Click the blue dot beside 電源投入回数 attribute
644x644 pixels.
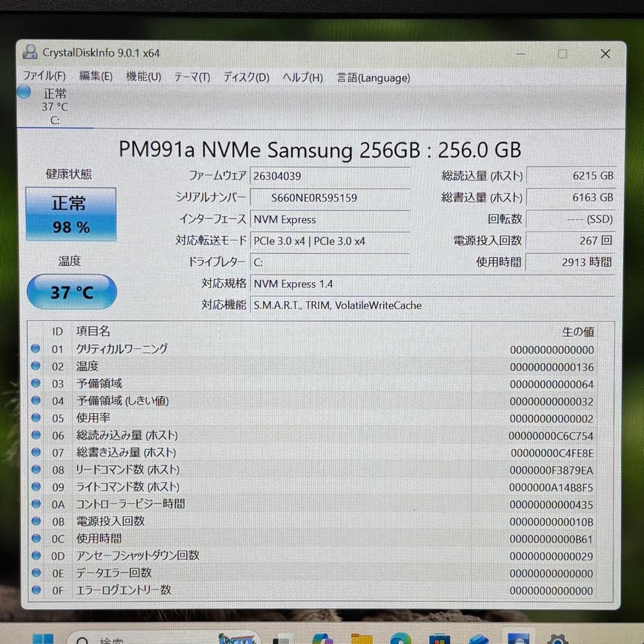coord(36,521)
